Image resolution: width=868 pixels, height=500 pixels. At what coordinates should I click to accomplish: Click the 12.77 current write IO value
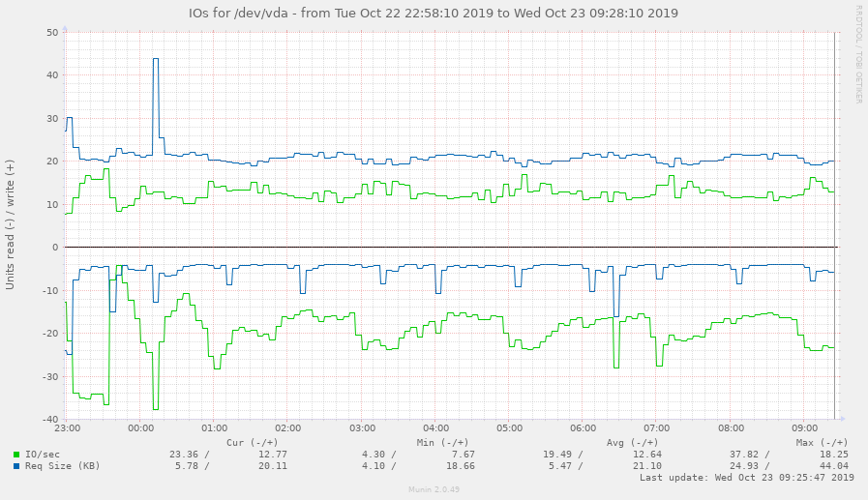(x=273, y=455)
